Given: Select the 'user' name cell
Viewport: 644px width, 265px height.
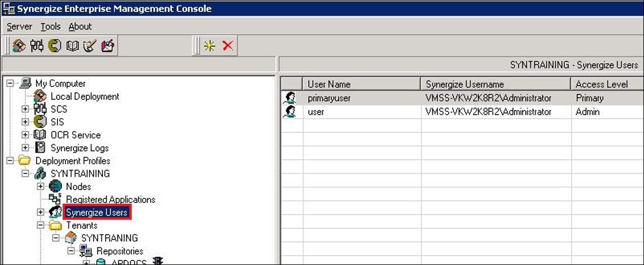Looking at the screenshot, I should 362,111.
